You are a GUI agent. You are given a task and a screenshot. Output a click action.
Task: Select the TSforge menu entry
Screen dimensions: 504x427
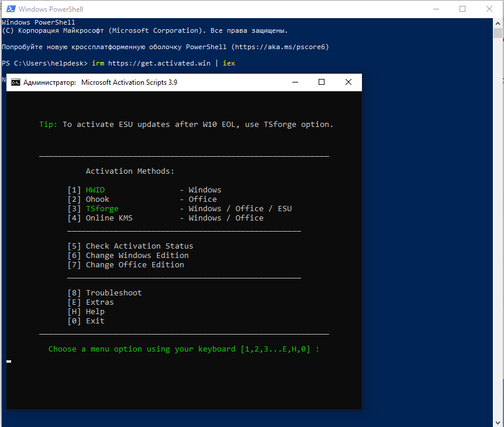pyautogui.click(x=179, y=209)
